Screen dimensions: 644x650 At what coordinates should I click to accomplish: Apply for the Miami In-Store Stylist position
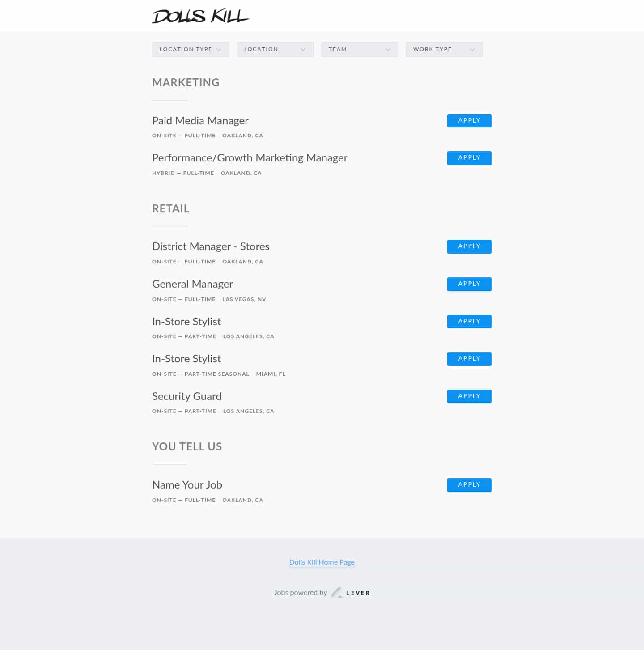click(469, 358)
